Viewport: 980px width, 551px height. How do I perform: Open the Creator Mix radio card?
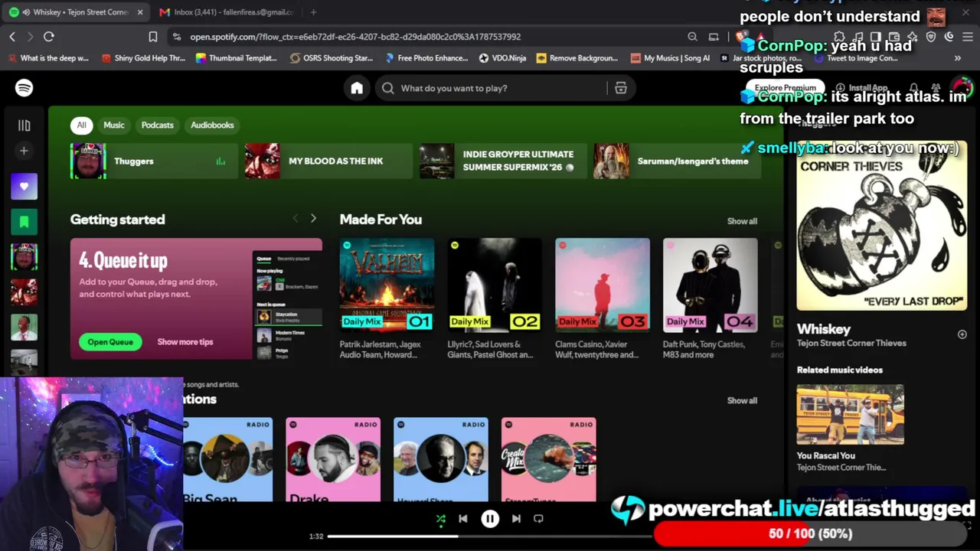click(x=548, y=459)
